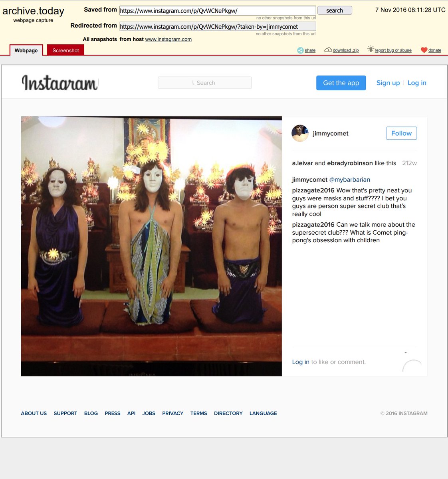This screenshot has height=479, width=448.
Task: Select the Webpage tab
Action: (26, 50)
